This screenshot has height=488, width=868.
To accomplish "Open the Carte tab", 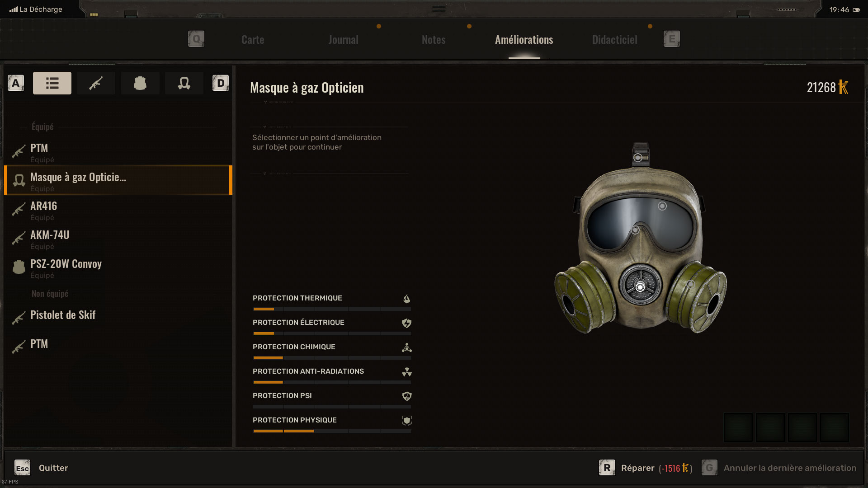I will (253, 40).
